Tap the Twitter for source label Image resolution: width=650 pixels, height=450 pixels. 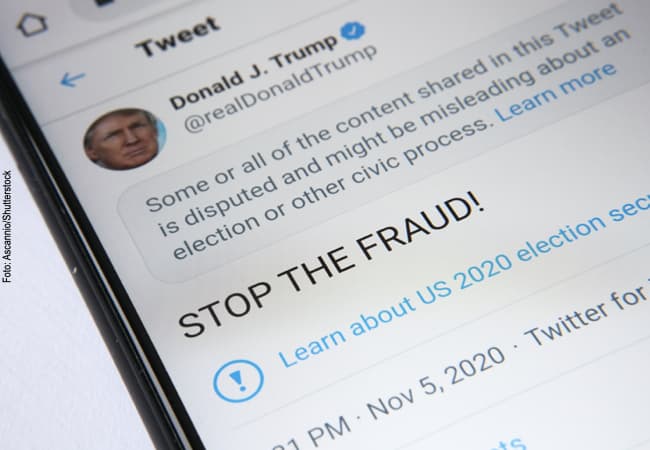point(589,317)
